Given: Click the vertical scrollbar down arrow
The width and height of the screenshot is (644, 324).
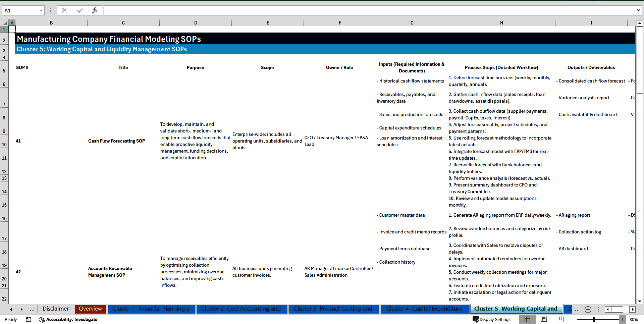Looking at the screenshot, I should [640, 301].
